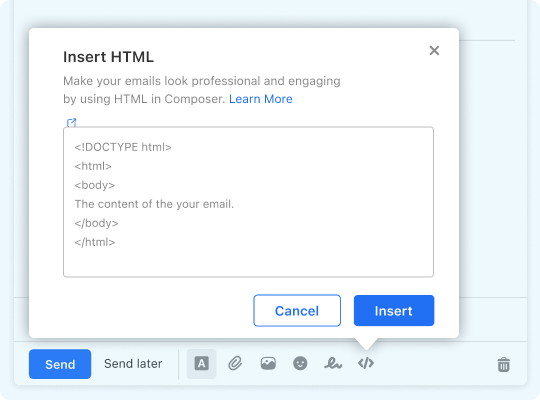Click the Insert HTML dialog heading
This screenshot has width=540, height=400.
tap(108, 57)
